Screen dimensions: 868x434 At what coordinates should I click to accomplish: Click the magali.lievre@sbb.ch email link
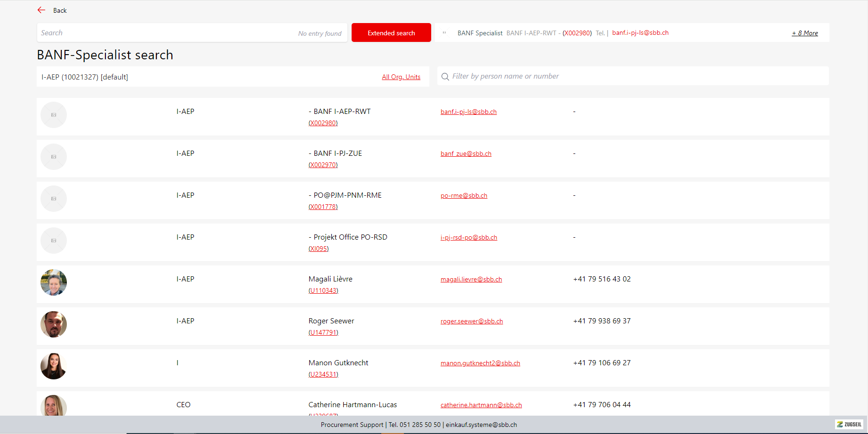click(x=471, y=279)
